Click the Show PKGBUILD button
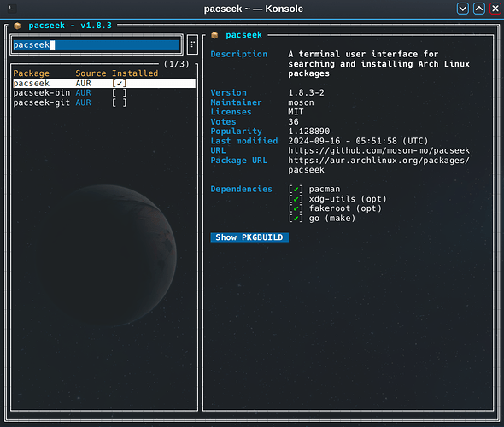The width and height of the screenshot is (504, 427). (249, 237)
